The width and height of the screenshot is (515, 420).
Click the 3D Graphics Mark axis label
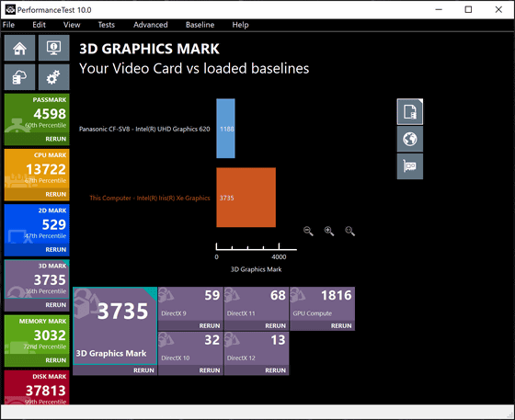pos(256,269)
